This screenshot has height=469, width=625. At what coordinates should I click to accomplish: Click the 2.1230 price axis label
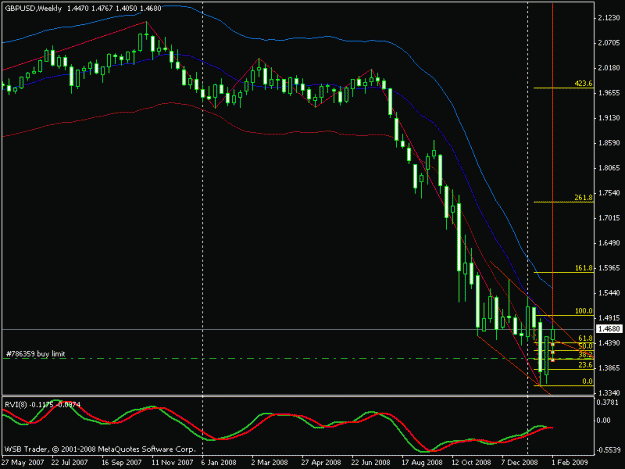[x=609, y=18]
